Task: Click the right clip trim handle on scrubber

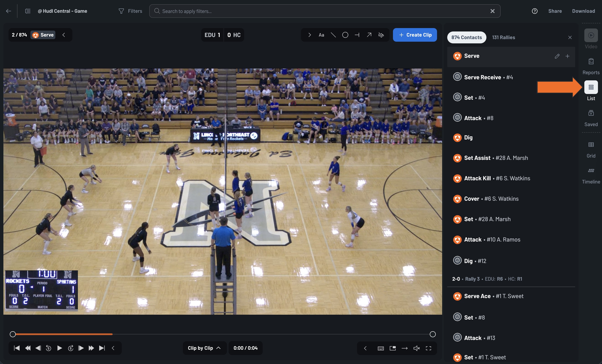Action: click(x=432, y=334)
